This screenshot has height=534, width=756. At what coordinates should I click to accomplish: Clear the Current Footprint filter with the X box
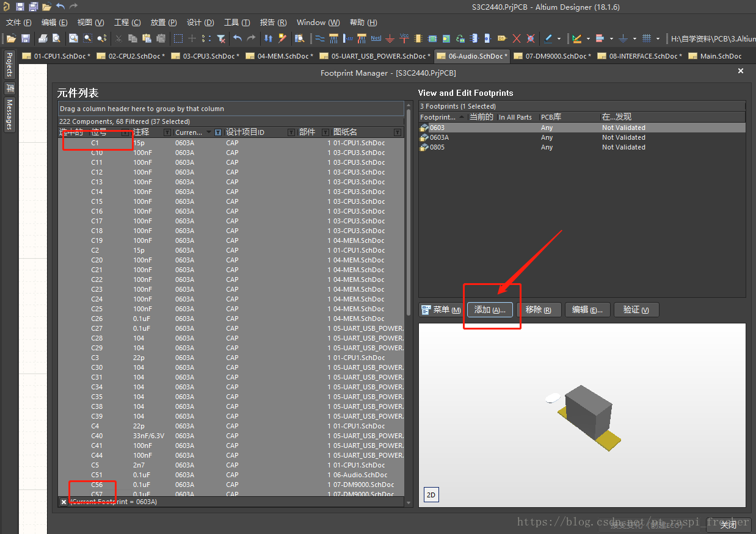point(64,502)
